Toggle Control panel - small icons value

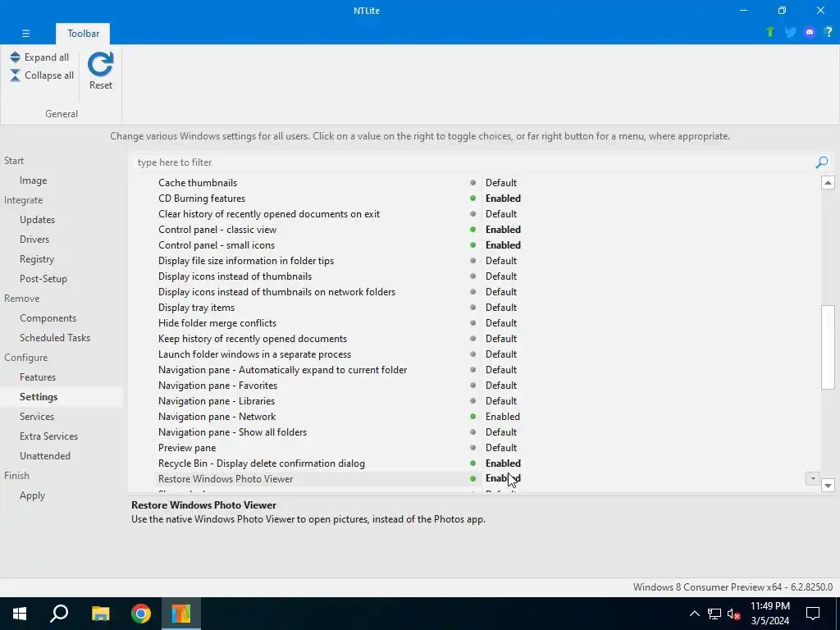click(x=503, y=244)
